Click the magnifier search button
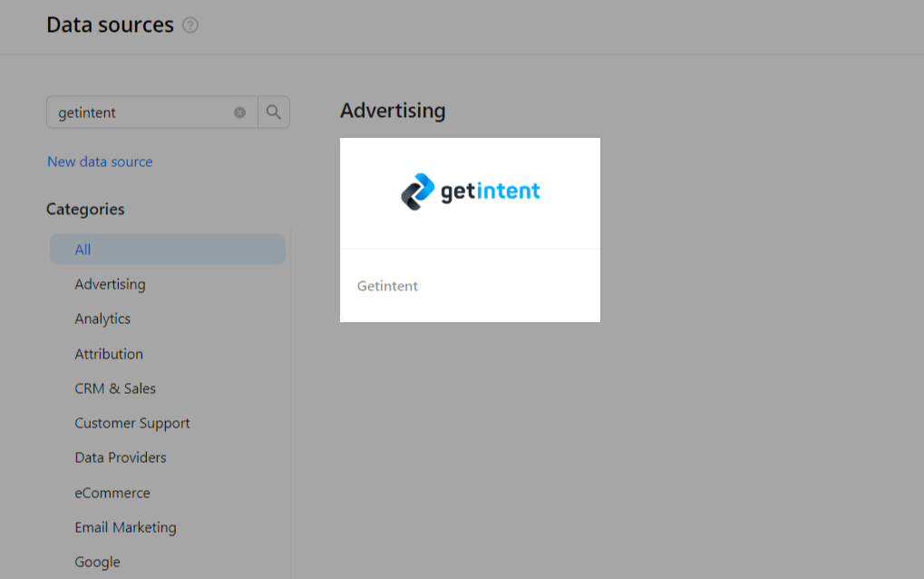 [274, 113]
